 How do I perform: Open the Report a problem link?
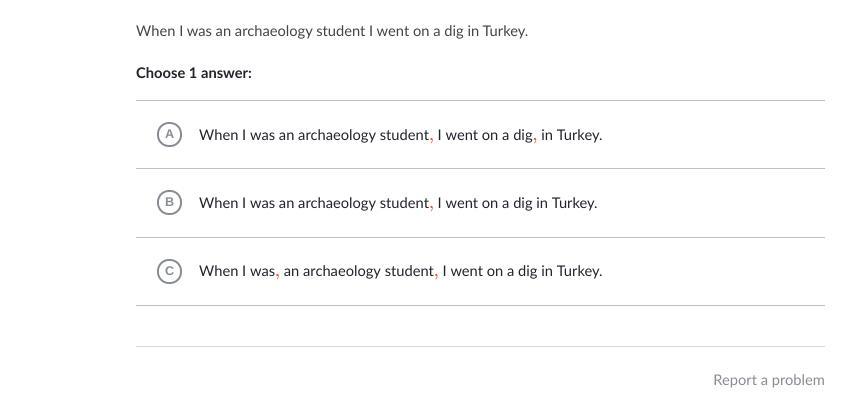pos(768,380)
